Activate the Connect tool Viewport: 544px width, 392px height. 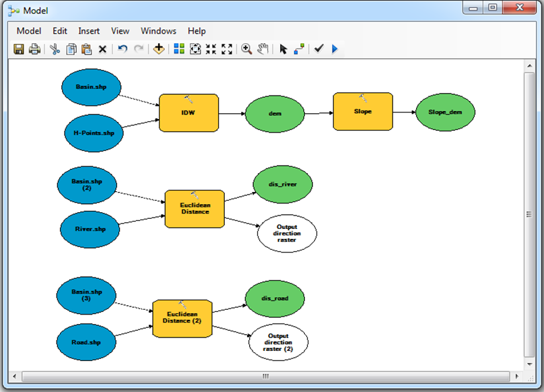pyautogui.click(x=299, y=49)
